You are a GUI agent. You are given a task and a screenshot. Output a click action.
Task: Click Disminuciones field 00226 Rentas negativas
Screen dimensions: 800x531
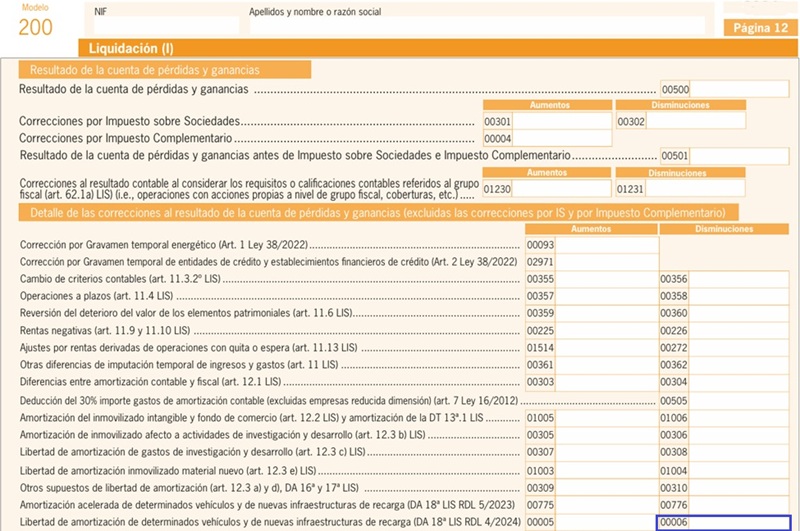tap(739, 331)
